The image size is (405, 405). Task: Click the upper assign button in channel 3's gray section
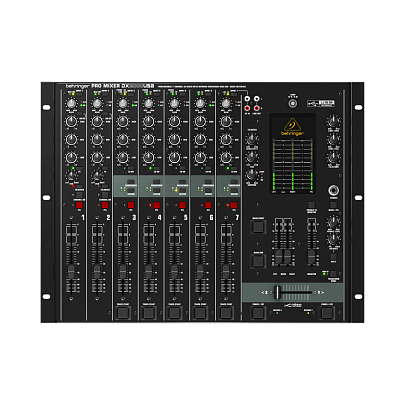(131, 182)
